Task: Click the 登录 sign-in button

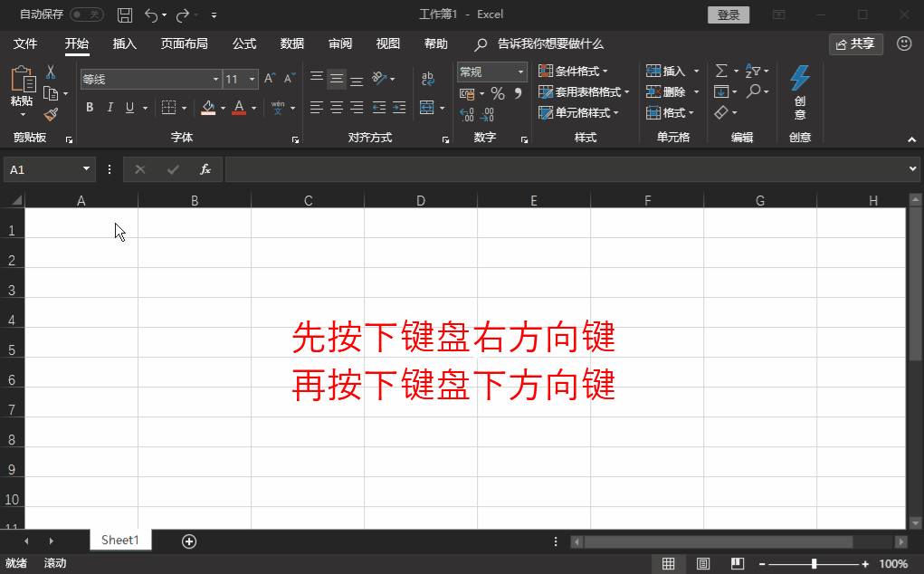Action: (729, 15)
